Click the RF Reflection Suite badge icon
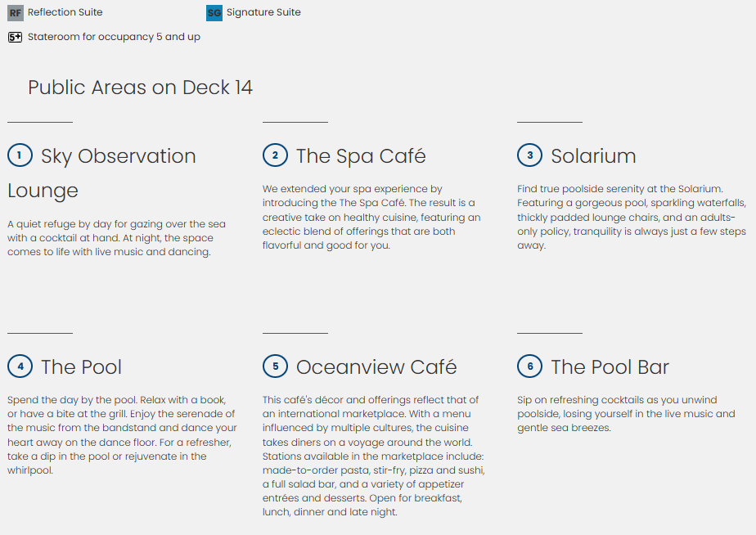This screenshot has width=756, height=535. tap(15, 13)
